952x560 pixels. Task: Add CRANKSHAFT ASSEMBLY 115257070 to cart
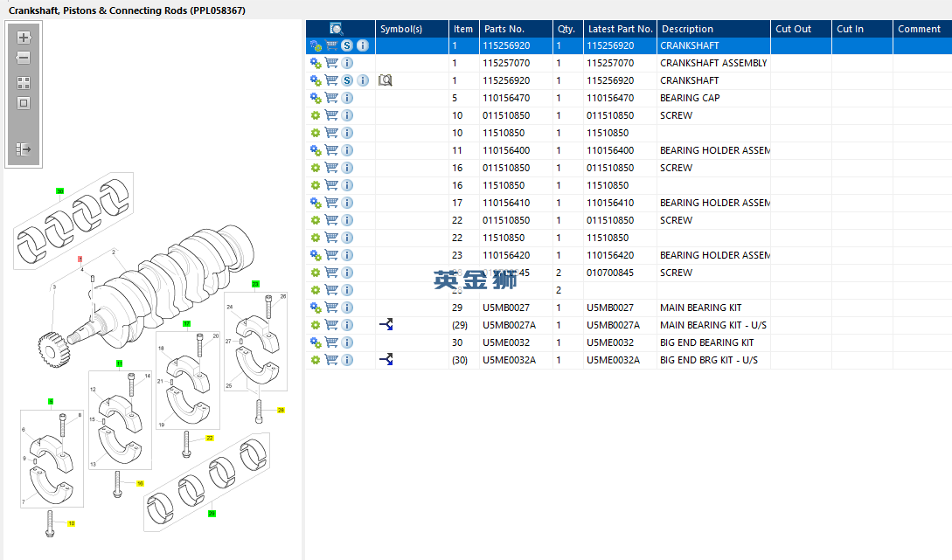click(331, 63)
